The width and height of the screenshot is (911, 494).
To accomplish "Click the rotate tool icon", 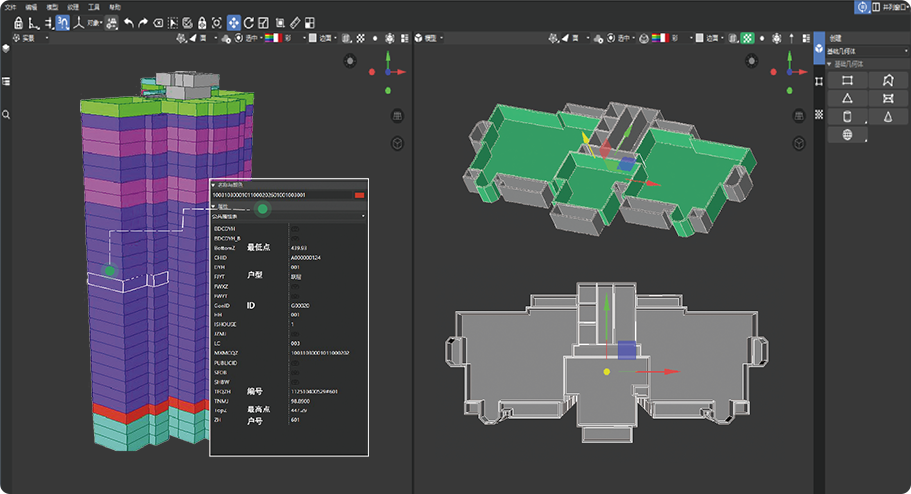I will click(248, 22).
